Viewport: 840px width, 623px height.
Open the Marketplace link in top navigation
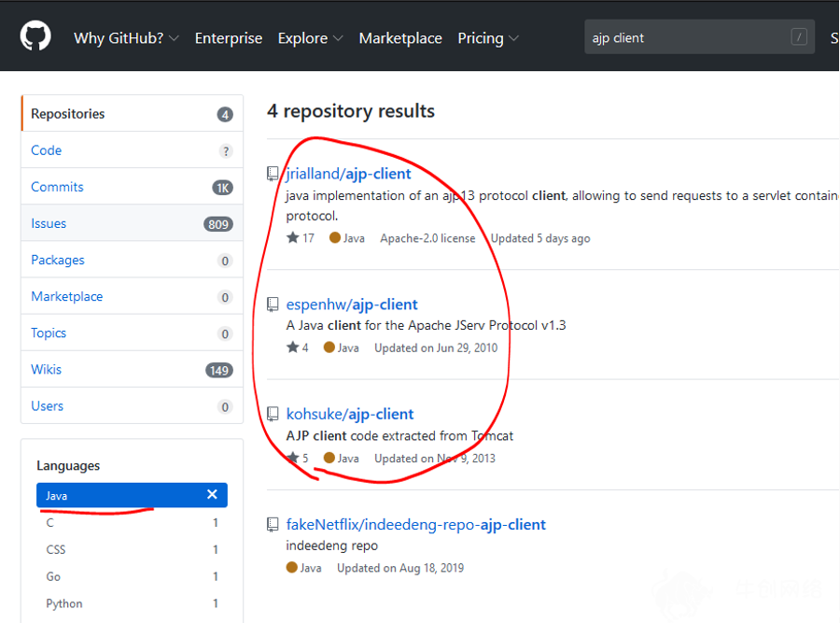coord(400,38)
